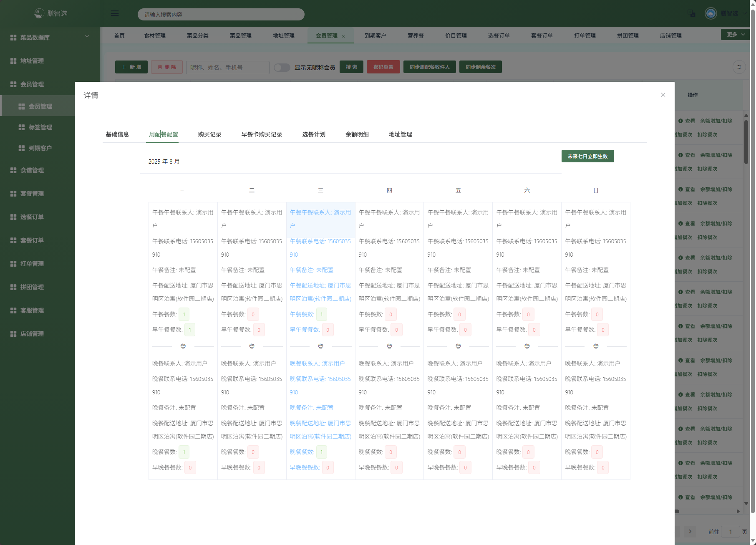Viewport: 756px width, 545px height.
Task: Click the bowl divider icon in Sunday column
Action: pos(596,346)
